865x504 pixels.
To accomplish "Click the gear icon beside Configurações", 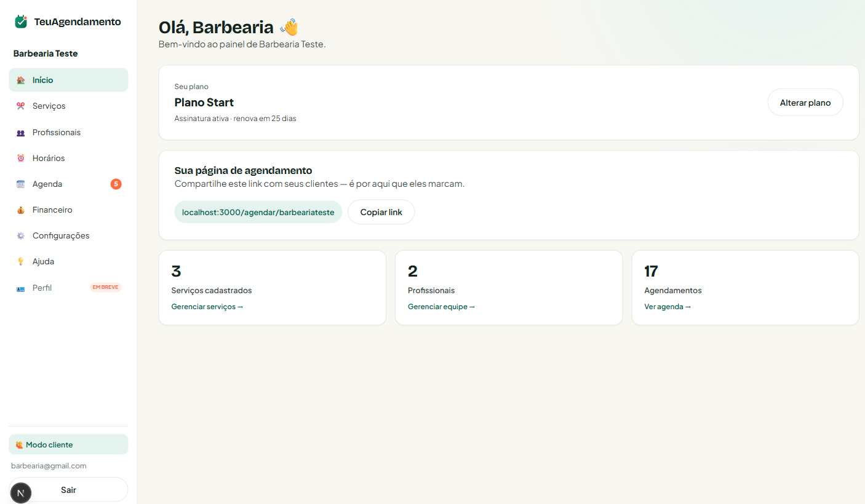I will click(21, 236).
